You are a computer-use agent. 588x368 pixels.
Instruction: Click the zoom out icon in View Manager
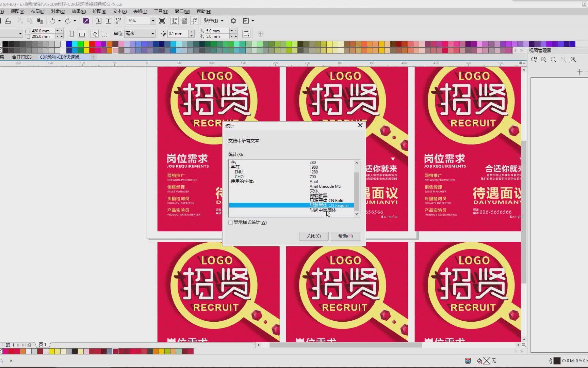pos(554,60)
